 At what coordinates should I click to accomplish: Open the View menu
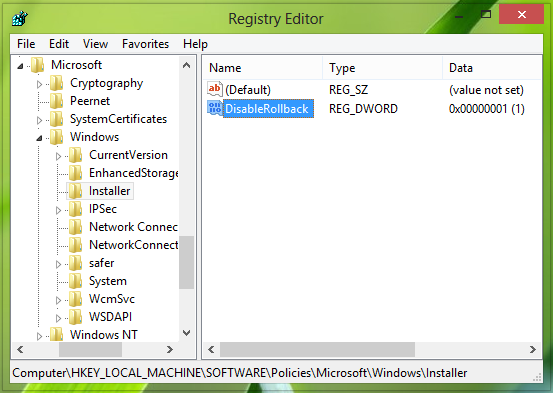(95, 44)
